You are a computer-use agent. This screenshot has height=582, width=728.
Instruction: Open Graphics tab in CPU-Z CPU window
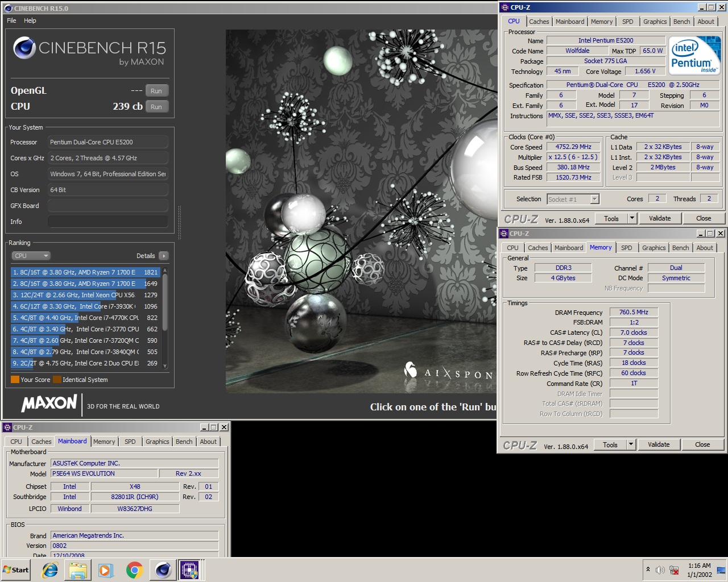tap(655, 22)
